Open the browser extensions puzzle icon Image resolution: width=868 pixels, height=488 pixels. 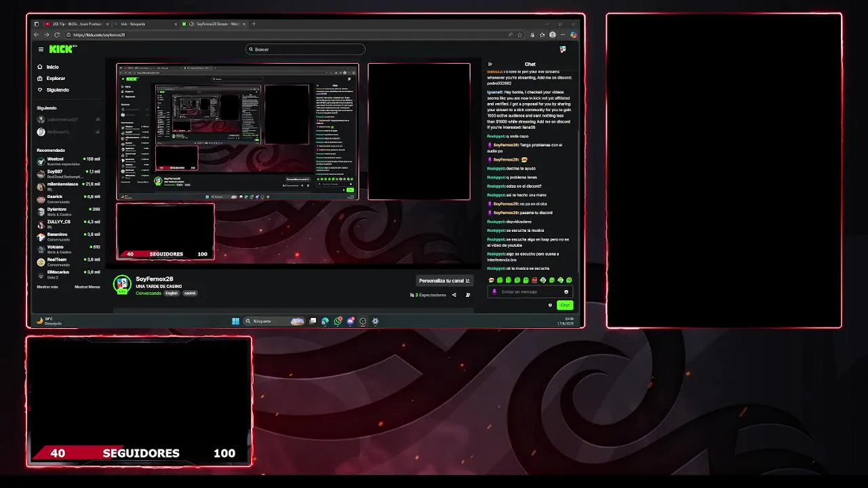(x=533, y=35)
